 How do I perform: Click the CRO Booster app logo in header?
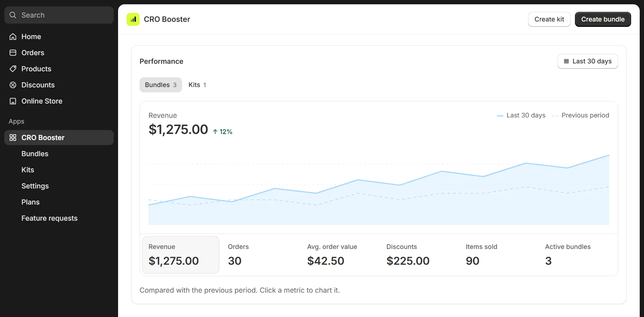coord(133,19)
